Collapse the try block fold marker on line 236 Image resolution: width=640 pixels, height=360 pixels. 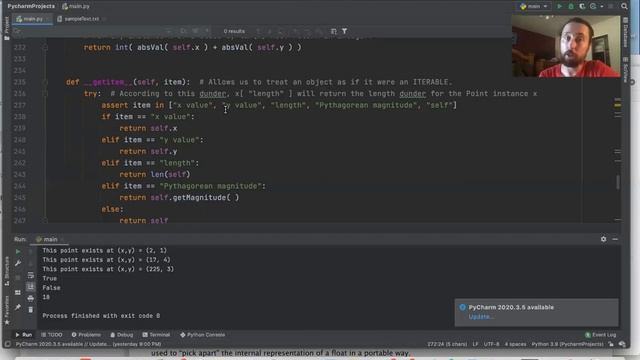click(45, 93)
